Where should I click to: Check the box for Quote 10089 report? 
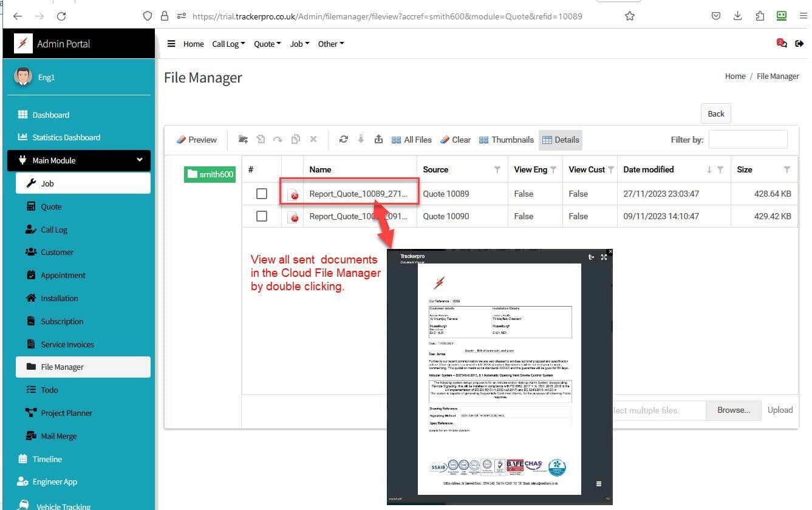262,194
